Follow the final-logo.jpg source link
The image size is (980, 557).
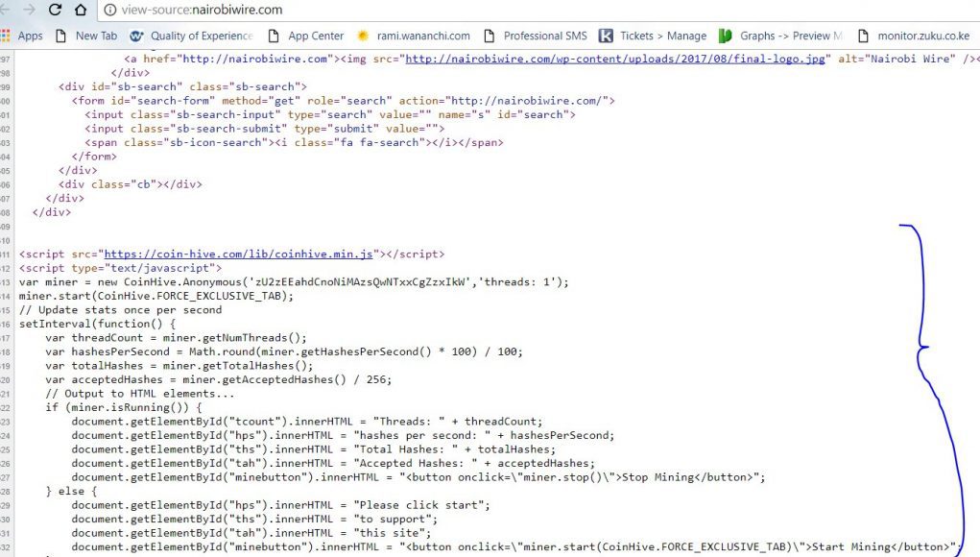pos(615,59)
